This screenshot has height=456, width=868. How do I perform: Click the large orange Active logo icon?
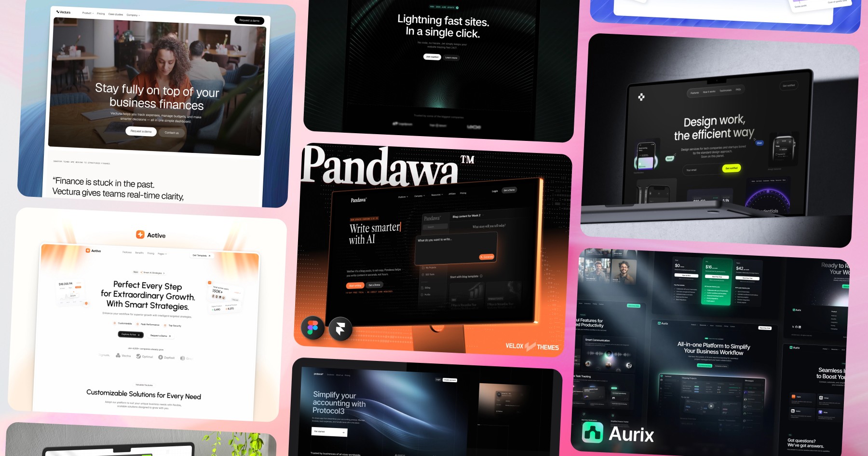(140, 235)
